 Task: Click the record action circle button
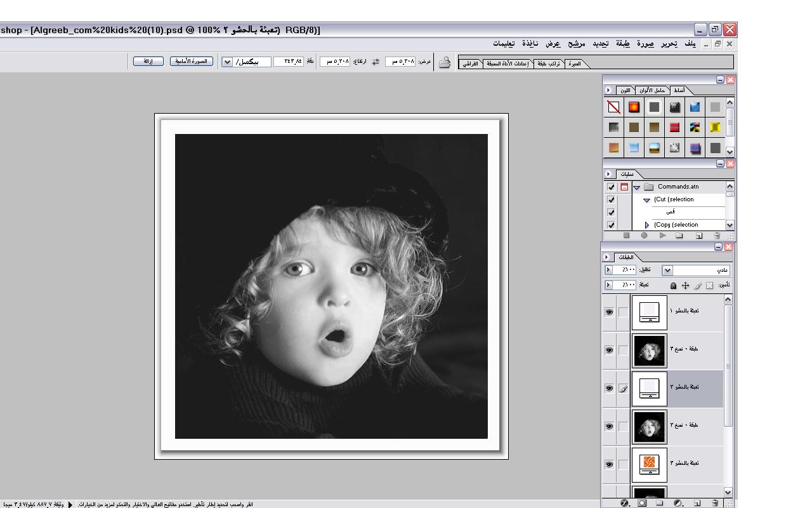[644, 236]
